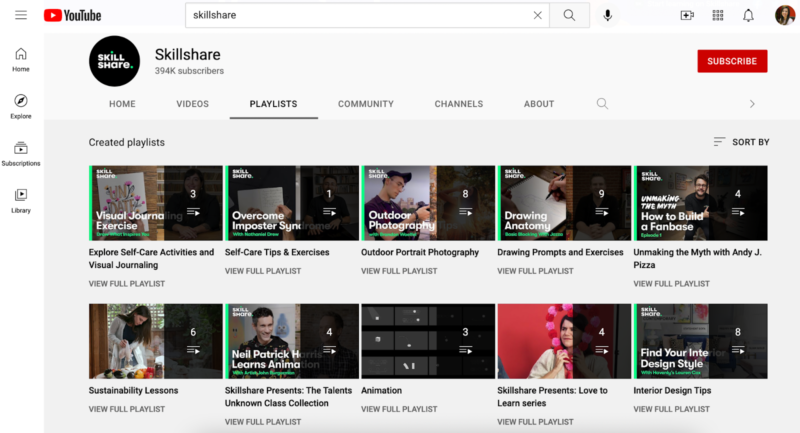800x433 pixels.
Task: Open the Drawing Anatomy playlist thumbnail
Action: pos(565,203)
